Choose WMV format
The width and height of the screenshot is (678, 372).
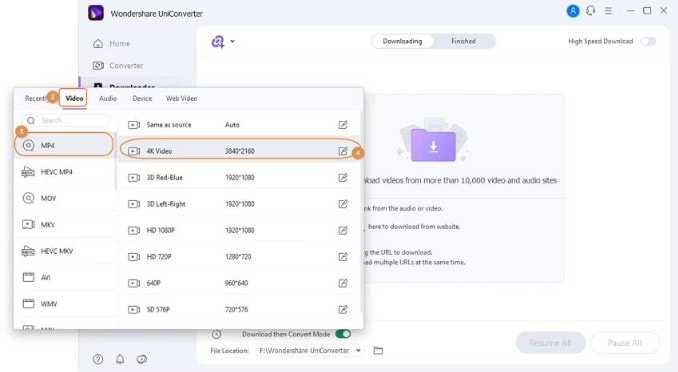pos(65,304)
